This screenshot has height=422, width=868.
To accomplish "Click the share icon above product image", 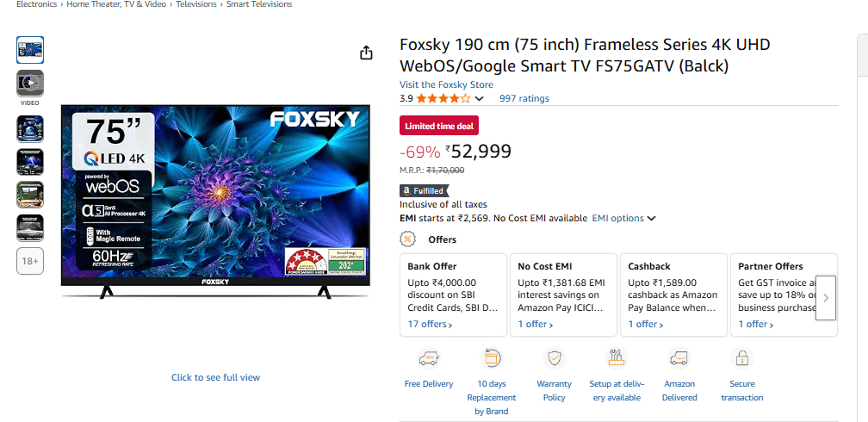I will pos(366,53).
